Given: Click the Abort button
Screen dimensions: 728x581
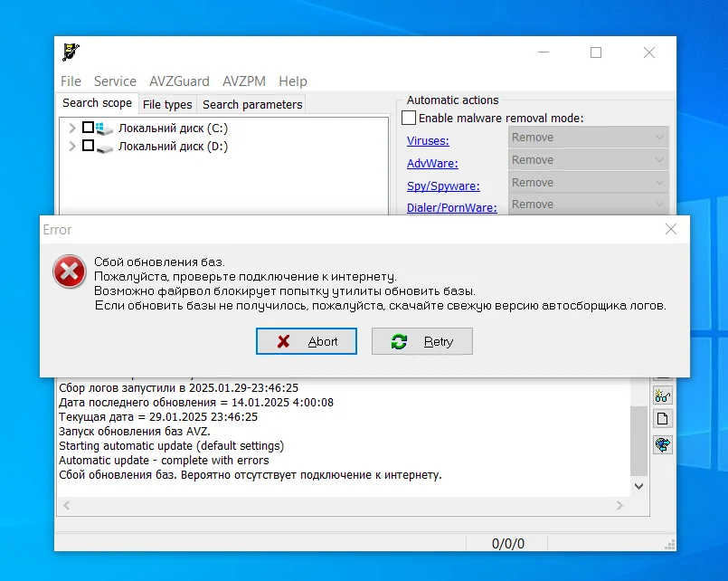Looking at the screenshot, I should tap(307, 341).
